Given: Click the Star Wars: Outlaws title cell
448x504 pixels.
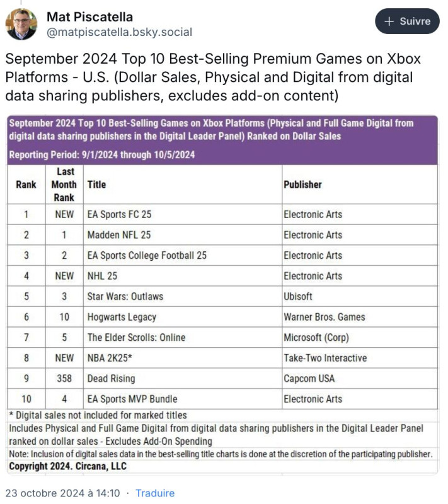Looking at the screenshot, I should (183, 296).
